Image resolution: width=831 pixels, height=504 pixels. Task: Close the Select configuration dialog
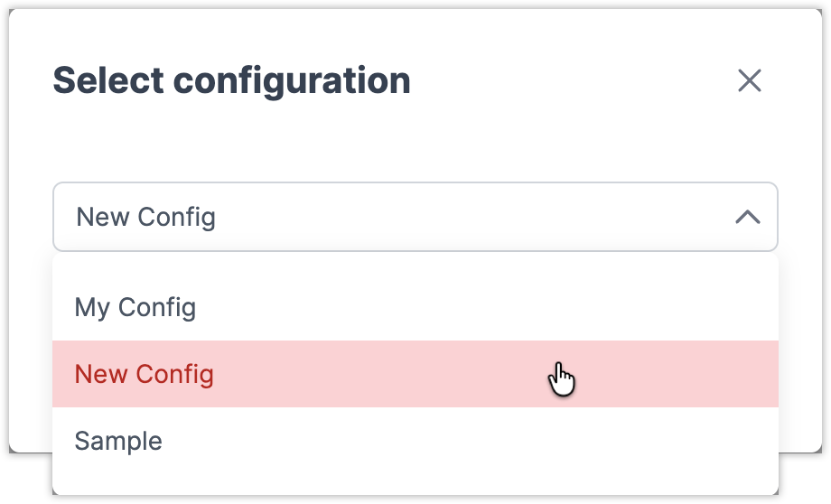(x=750, y=81)
